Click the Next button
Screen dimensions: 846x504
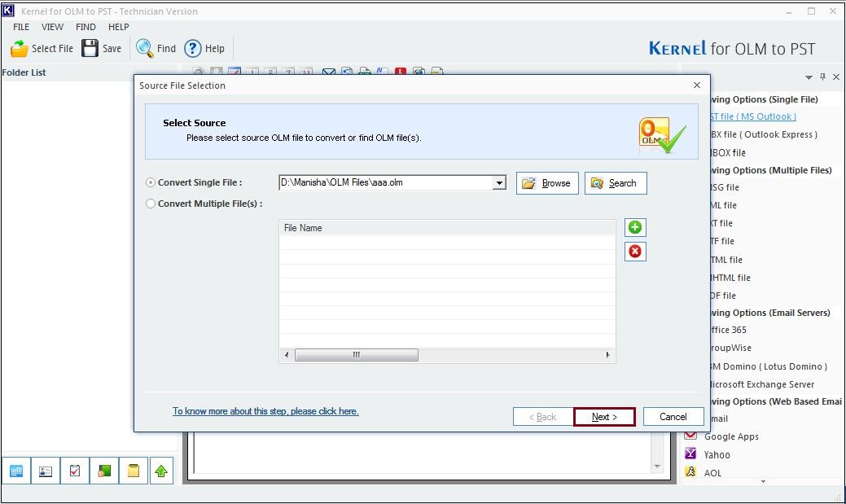tap(604, 417)
